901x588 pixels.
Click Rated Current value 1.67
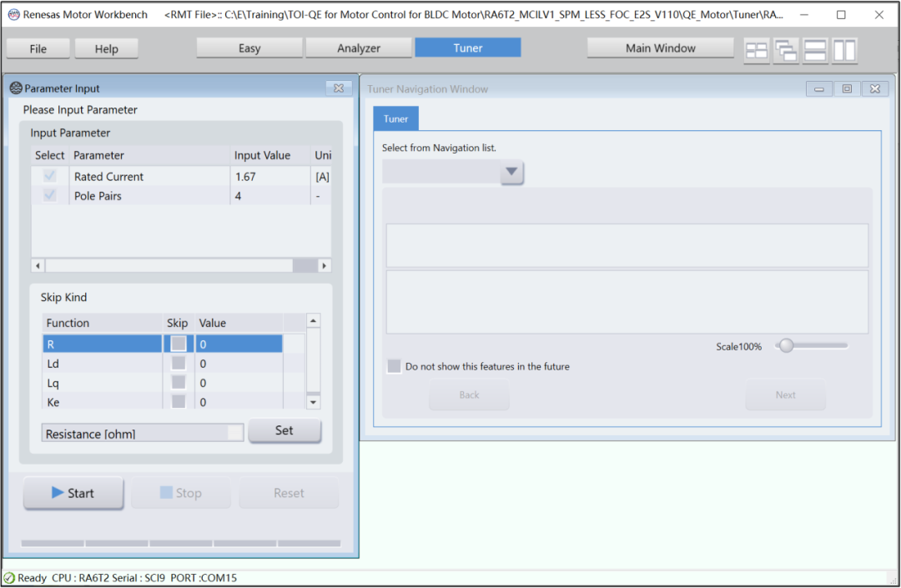pos(245,177)
